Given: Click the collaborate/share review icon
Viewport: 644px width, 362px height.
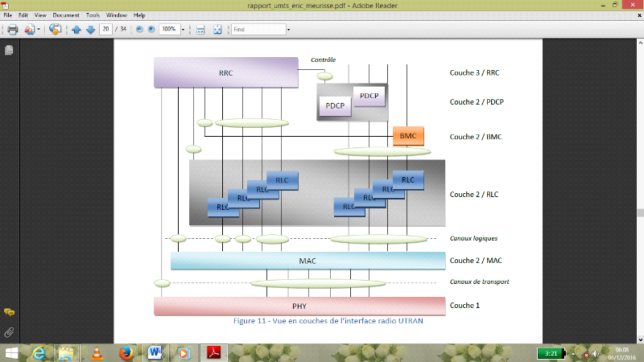Looking at the screenshot, I should [55, 30].
